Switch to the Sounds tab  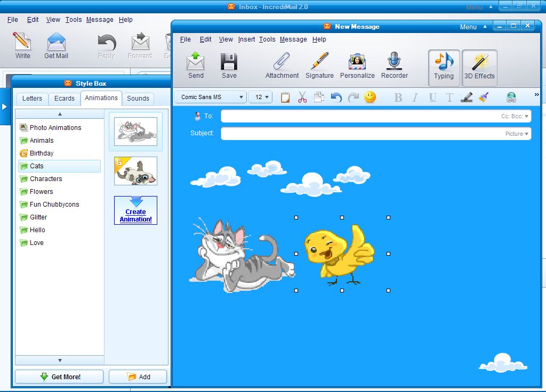[138, 99]
